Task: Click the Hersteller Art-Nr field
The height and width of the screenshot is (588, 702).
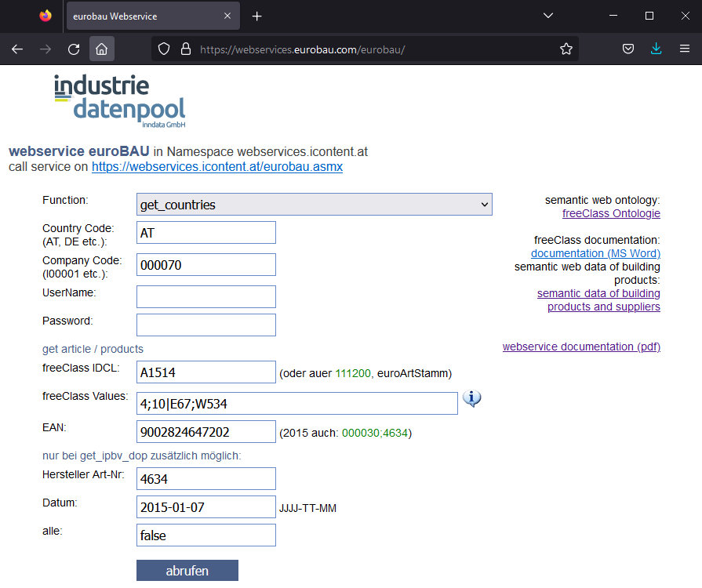Action: coord(206,479)
